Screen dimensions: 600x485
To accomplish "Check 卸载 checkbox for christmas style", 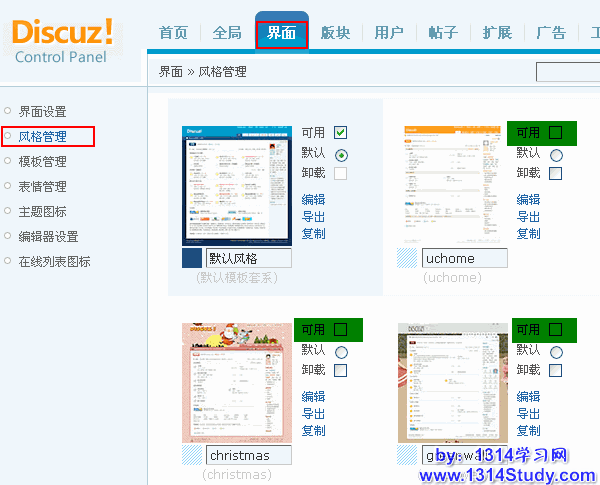I will pyautogui.click(x=341, y=370).
